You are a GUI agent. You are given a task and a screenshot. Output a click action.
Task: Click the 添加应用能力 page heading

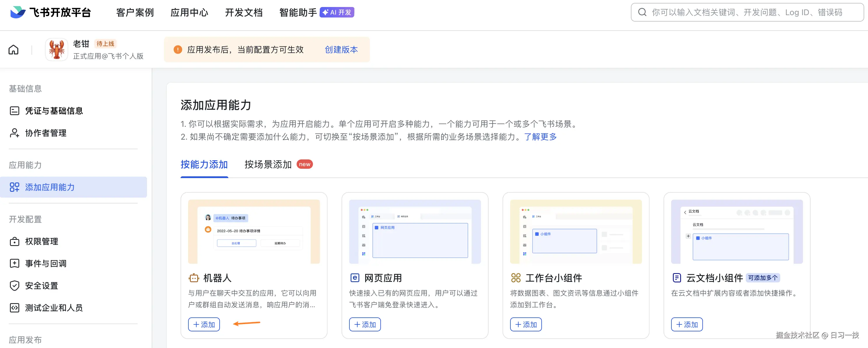(216, 105)
